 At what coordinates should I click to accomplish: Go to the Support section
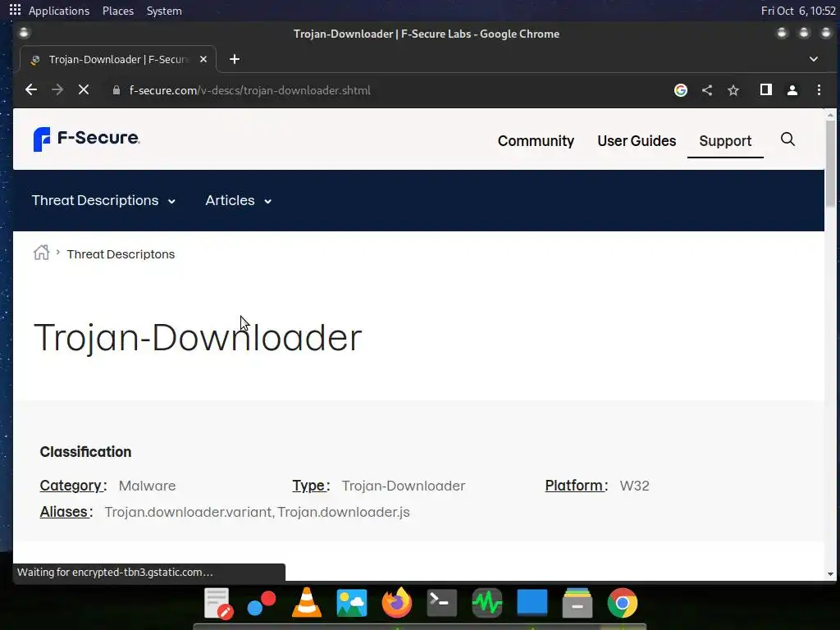click(725, 141)
